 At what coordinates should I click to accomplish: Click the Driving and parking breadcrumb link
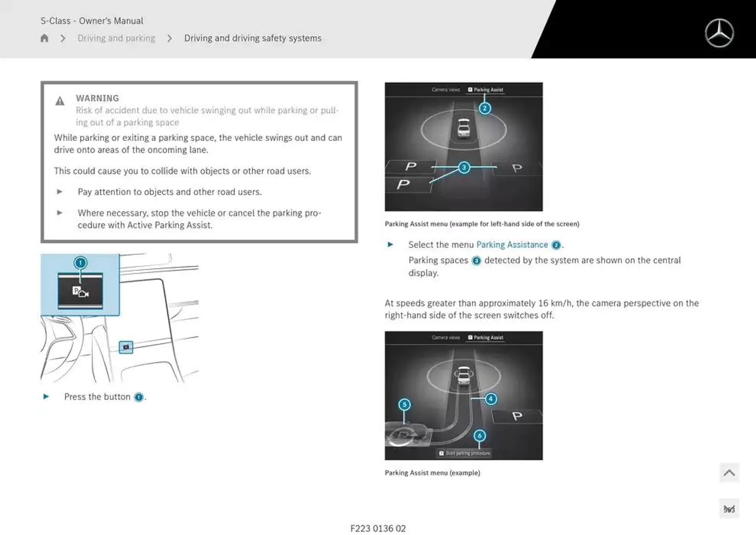pos(116,38)
